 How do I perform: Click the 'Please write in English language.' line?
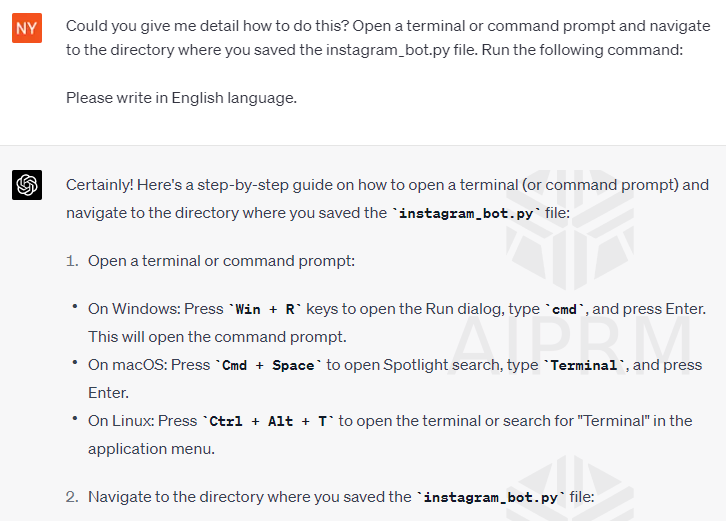point(182,98)
